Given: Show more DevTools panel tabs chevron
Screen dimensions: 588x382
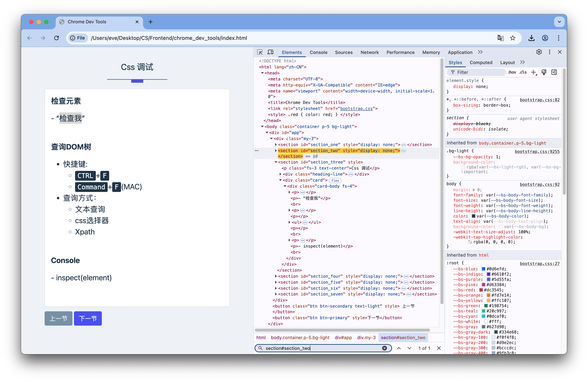Looking at the screenshot, I should tap(480, 52).
